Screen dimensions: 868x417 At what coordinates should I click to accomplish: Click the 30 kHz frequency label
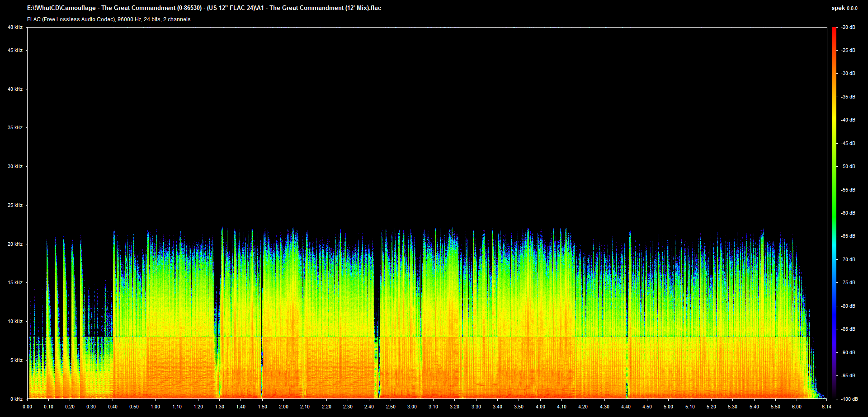click(x=15, y=167)
